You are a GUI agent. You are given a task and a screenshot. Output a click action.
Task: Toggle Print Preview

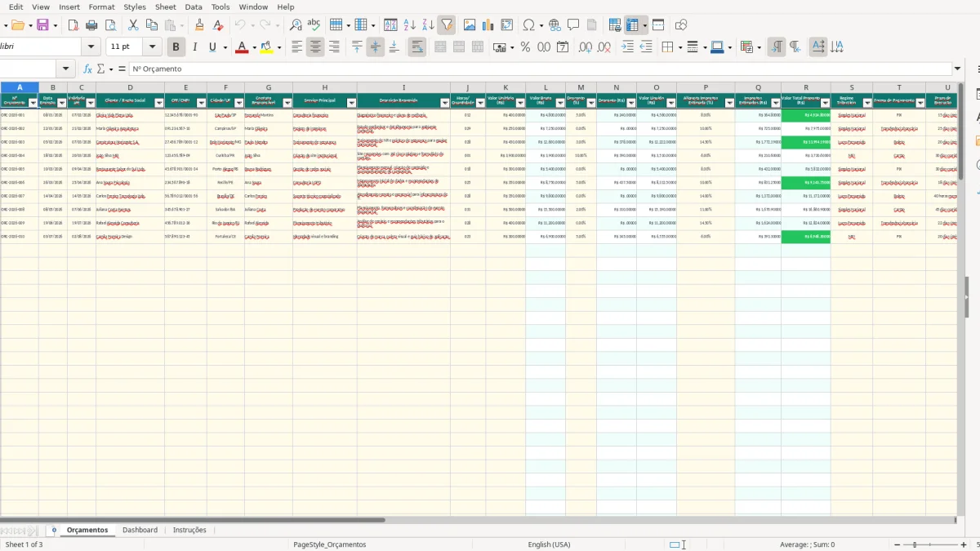(x=109, y=25)
